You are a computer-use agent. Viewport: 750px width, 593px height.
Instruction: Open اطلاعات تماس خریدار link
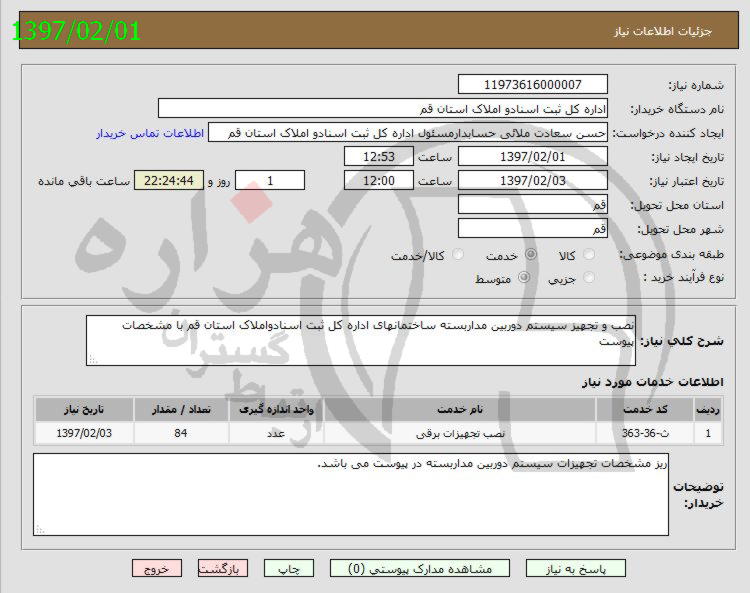pos(150,133)
